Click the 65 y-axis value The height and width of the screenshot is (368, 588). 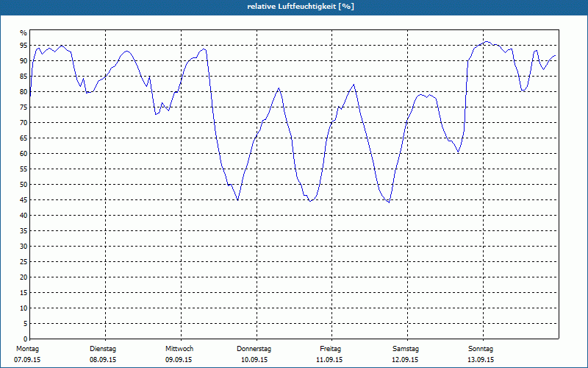(x=24, y=138)
